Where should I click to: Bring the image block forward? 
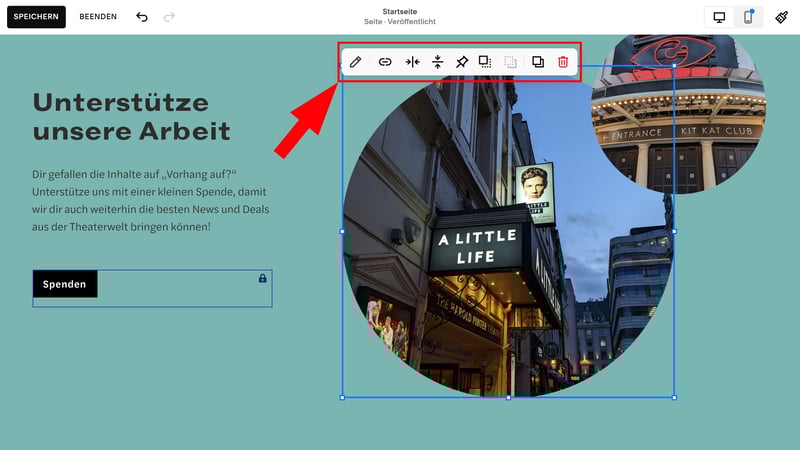click(x=485, y=62)
